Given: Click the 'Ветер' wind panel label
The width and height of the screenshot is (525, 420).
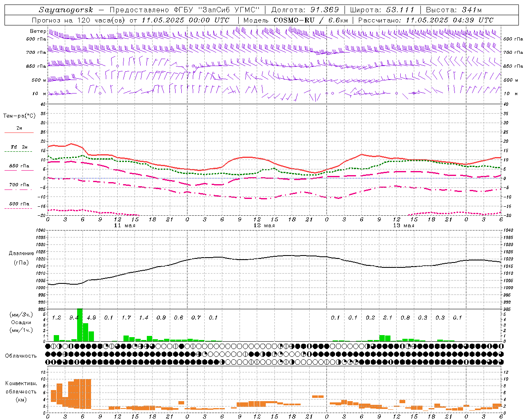Looking at the screenshot, I should [38, 31].
